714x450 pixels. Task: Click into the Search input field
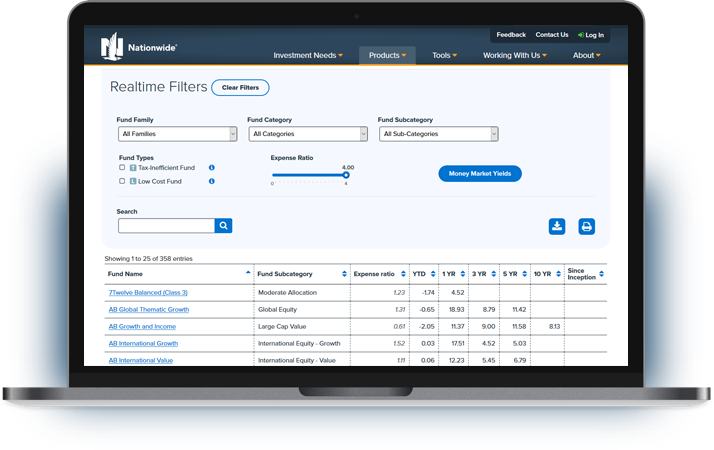point(166,226)
